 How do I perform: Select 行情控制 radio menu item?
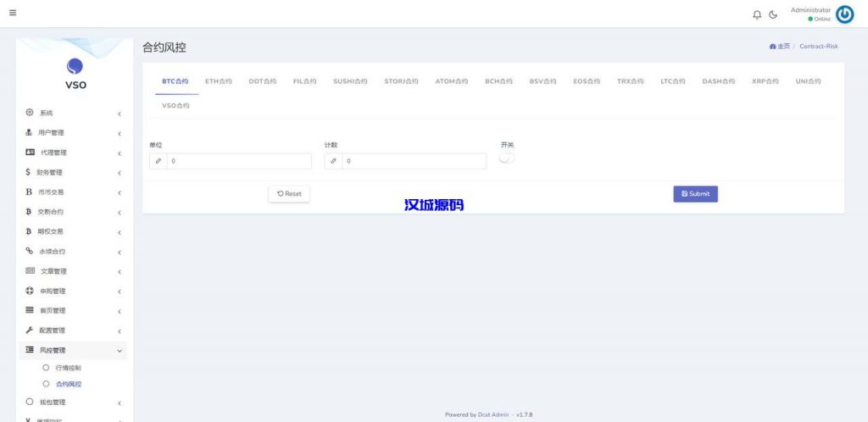click(x=46, y=368)
